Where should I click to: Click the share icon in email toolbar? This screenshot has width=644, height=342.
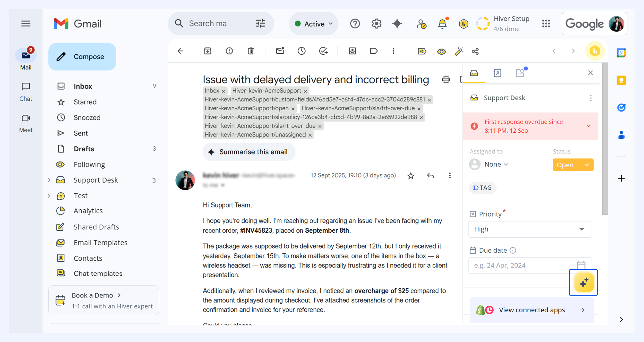(x=475, y=51)
